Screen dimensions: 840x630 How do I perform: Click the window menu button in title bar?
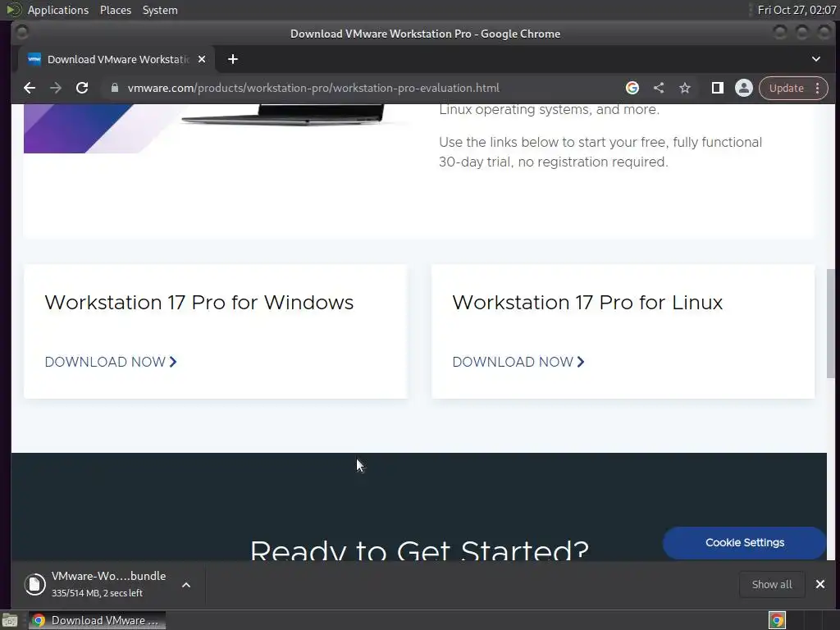22,33
